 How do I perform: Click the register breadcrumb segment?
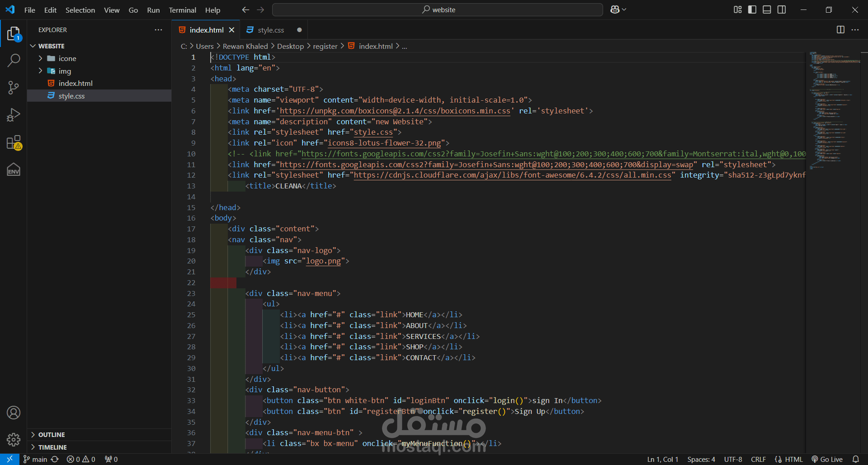pos(325,46)
